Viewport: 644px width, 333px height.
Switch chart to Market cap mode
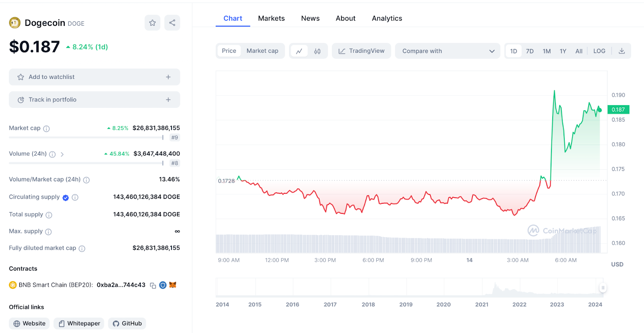tap(262, 51)
